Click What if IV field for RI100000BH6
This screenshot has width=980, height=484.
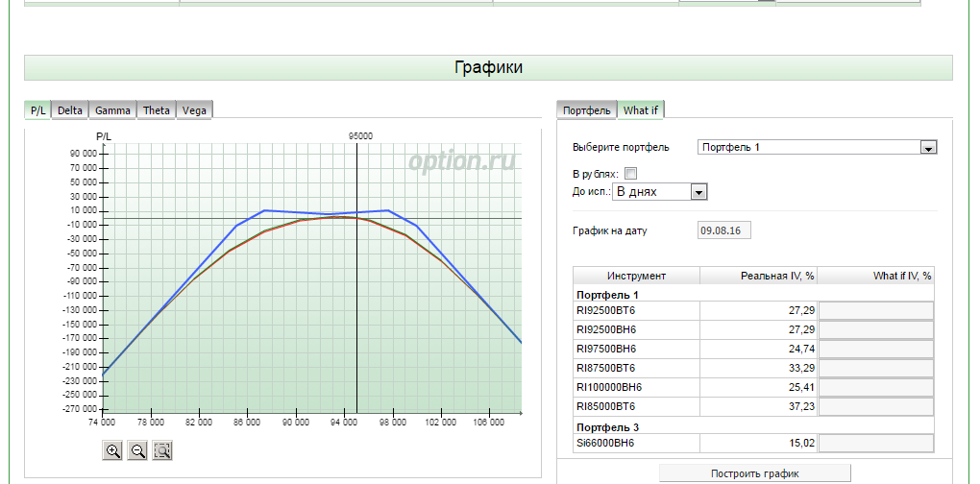coord(876,388)
